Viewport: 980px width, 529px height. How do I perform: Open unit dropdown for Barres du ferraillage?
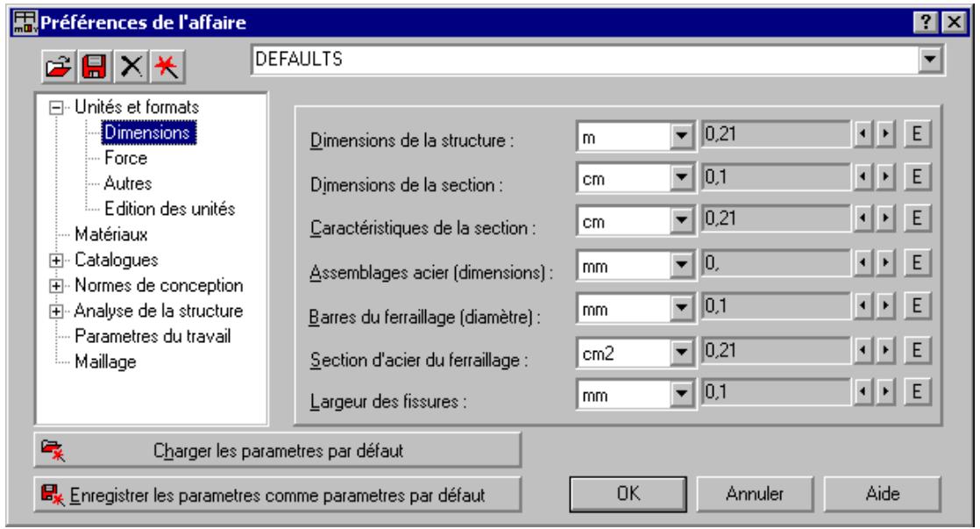click(681, 308)
